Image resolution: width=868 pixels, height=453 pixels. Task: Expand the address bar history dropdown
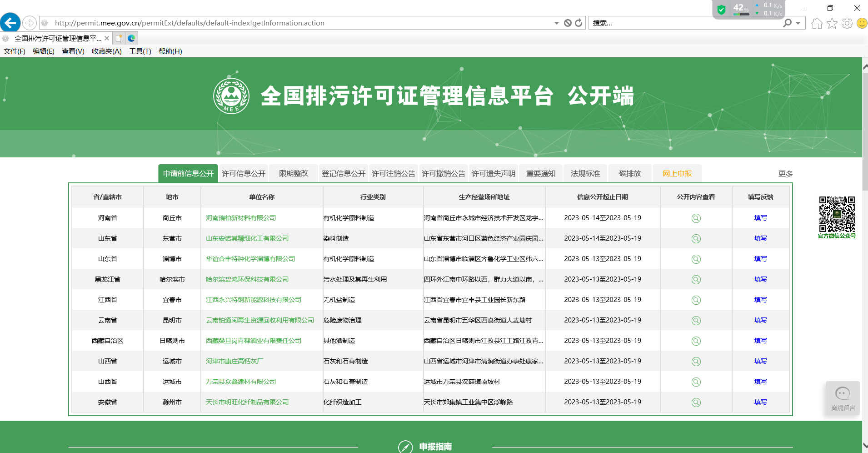557,23
